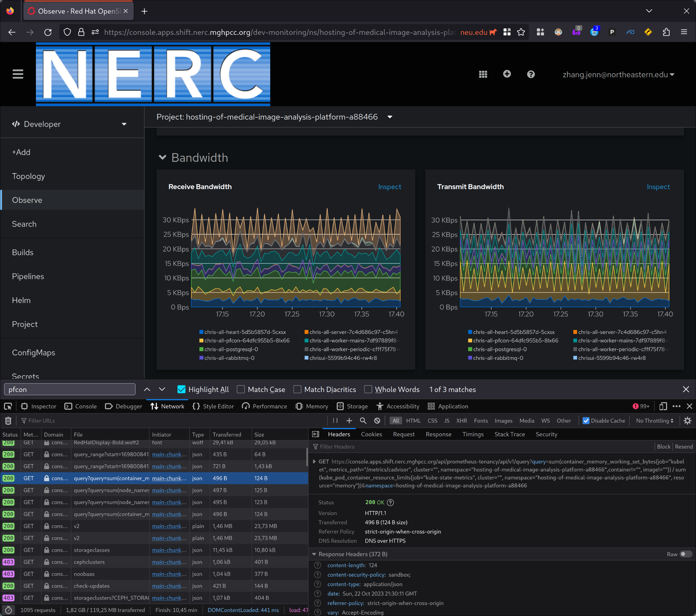Screen dimensions: 696x616
Task: Open the Timings tab in request details
Action: tap(473, 434)
